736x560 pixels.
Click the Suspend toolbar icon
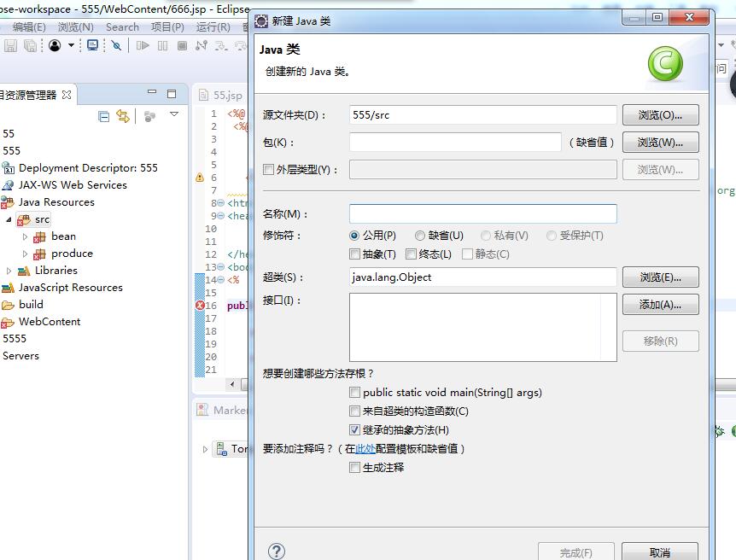coord(162,45)
